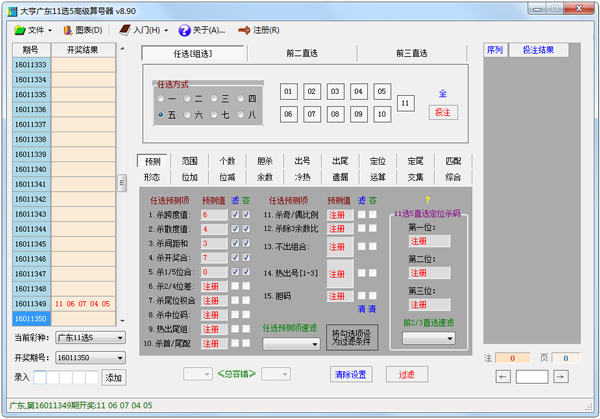The height and width of the screenshot is (419, 600).
Task: Select period row 16011349
Action: click(64, 304)
